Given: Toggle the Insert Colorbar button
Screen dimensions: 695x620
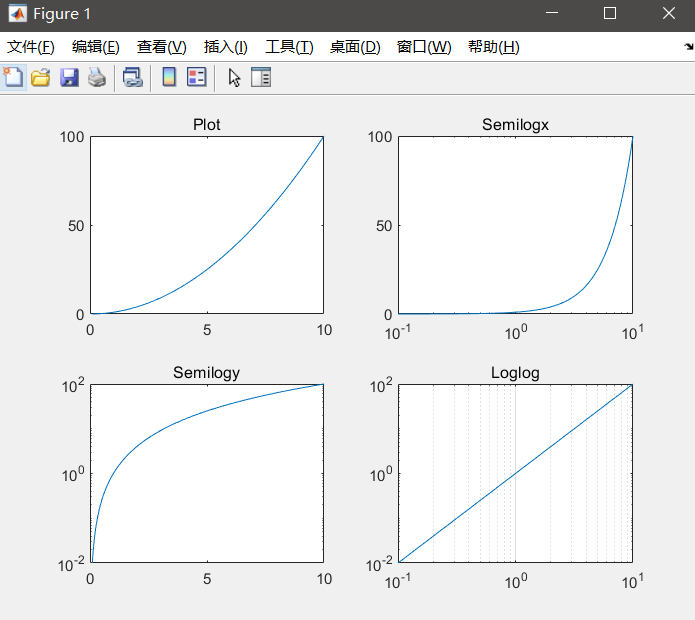Looking at the screenshot, I should point(169,77).
